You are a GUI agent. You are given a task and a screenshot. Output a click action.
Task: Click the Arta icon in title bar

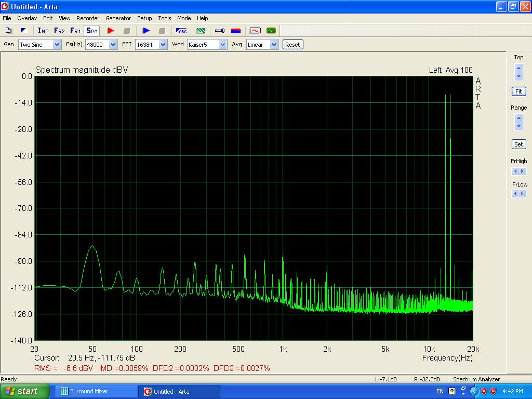click(5, 6)
